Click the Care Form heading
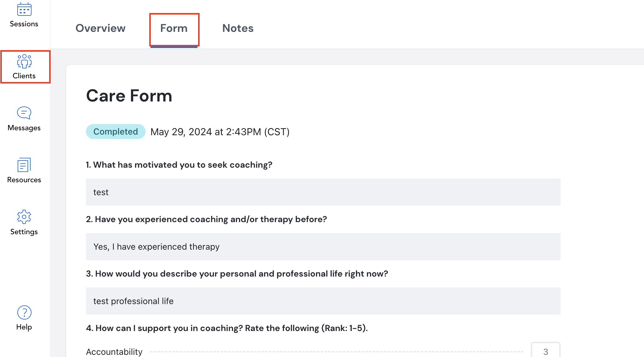The width and height of the screenshot is (644, 357). tap(129, 96)
